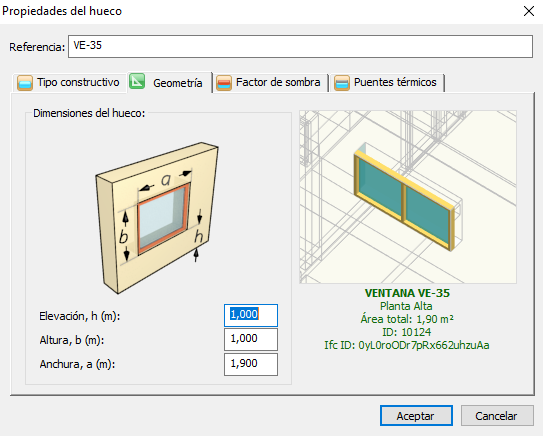Screen dimensions: 543x436
Task: Select the Geometría tab label
Action: click(x=178, y=83)
